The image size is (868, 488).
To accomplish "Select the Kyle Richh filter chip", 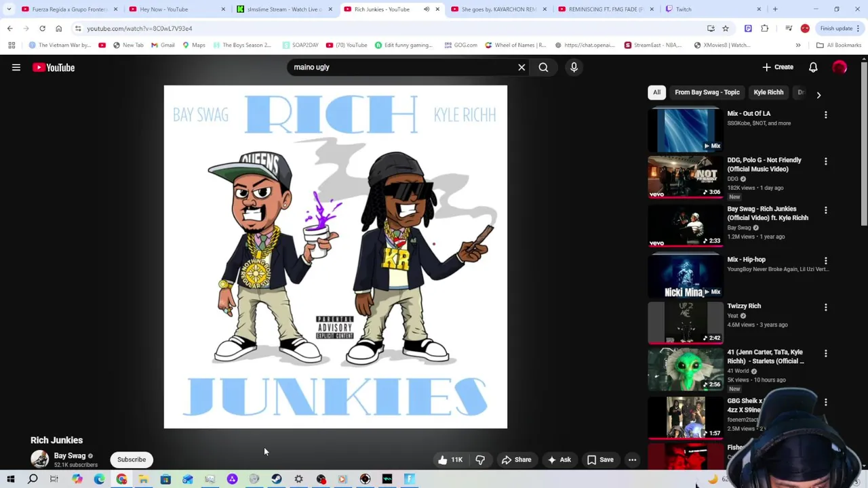I will click(x=768, y=92).
